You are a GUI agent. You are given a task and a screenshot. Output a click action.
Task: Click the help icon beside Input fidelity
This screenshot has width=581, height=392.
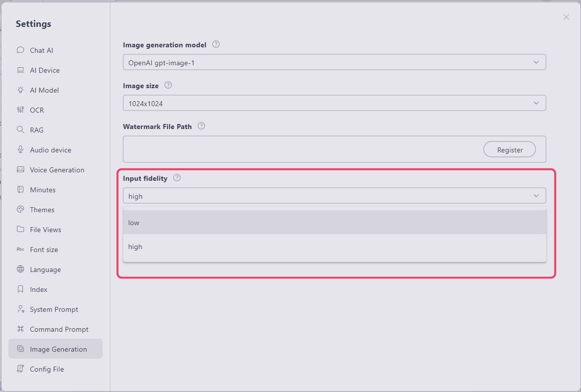[177, 178]
